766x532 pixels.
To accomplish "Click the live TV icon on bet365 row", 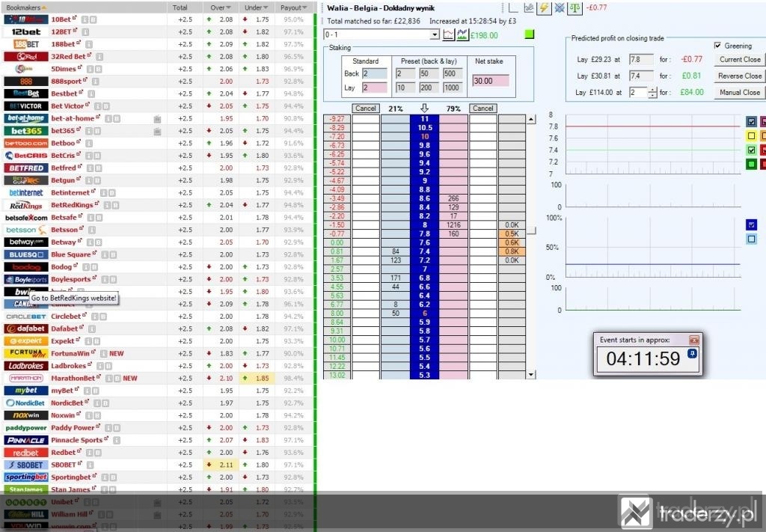I will pos(157,131).
